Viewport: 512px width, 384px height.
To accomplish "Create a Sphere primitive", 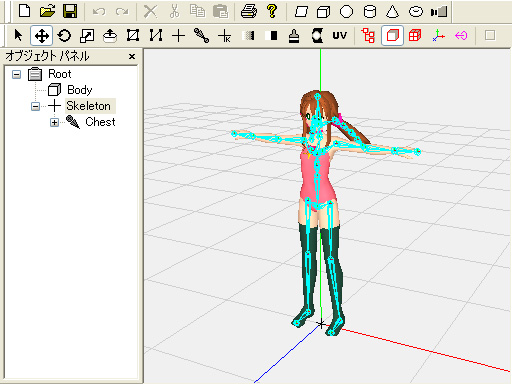I will coord(346,12).
